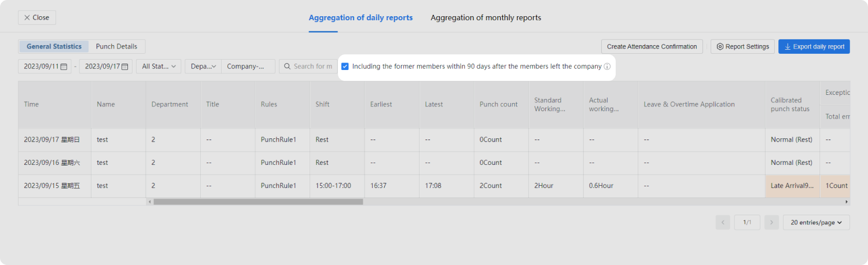
Task: Click the Time column header
Action: pos(54,105)
